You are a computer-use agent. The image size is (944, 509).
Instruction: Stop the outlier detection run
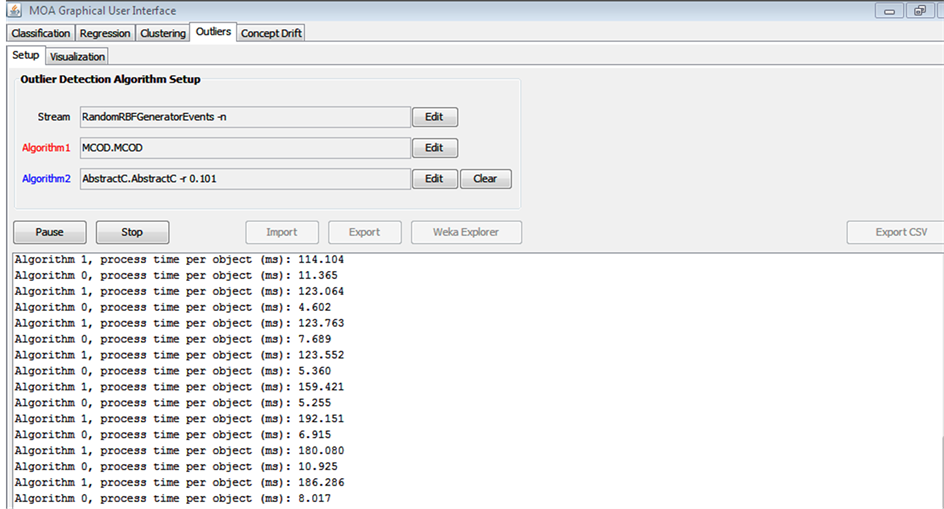(x=132, y=232)
